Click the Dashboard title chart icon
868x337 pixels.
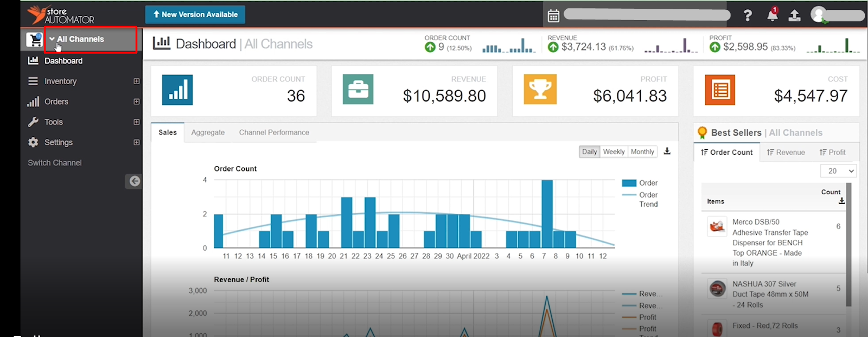(161, 43)
